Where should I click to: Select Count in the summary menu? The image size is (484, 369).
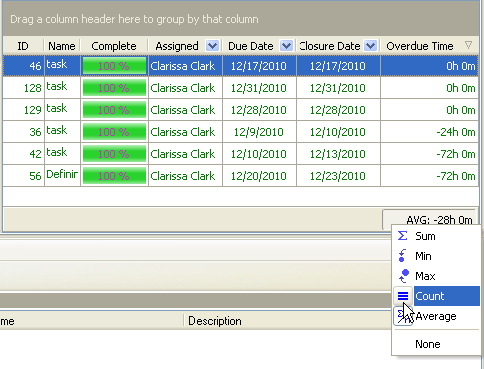(436, 296)
